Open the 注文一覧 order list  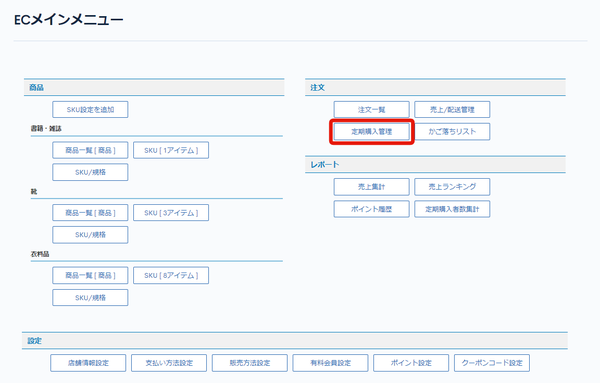(372, 109)
